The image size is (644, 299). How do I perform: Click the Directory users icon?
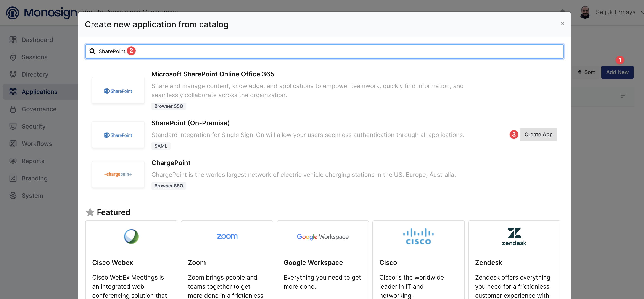coord(13,74)
